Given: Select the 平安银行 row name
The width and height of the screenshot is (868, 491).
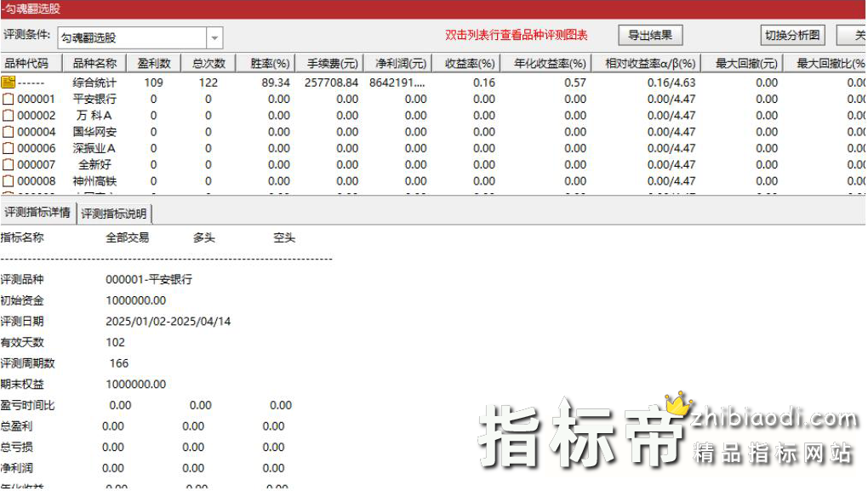Looking at the screenshot, I should [x=94, y=99].
